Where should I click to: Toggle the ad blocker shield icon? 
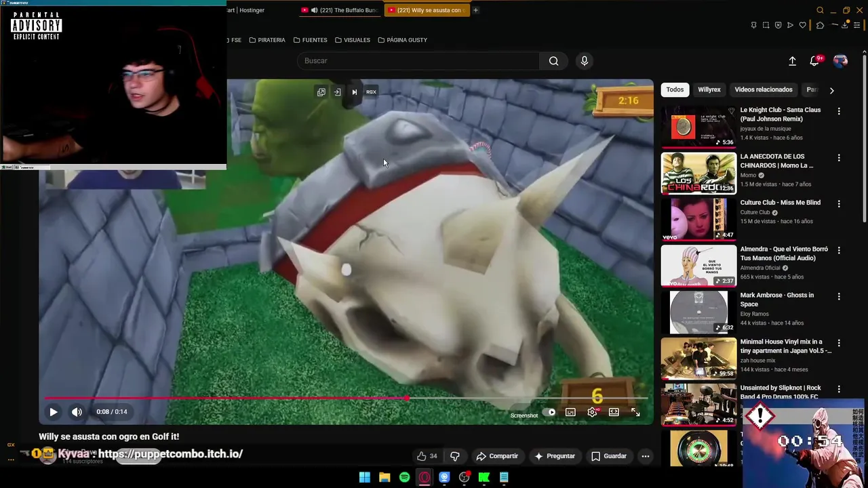coord(778,25)
